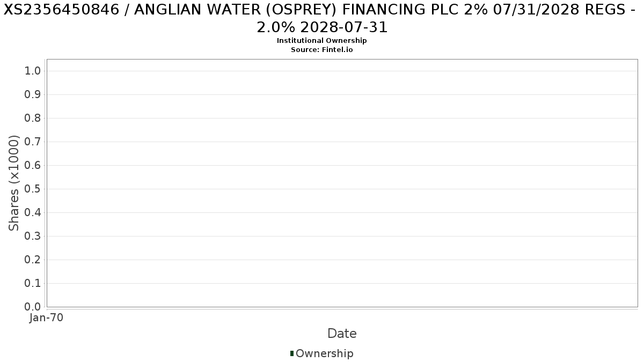Click the center of the empty plot area
Image resolution: width=644 pixels, height=362 pixels.
click(342, 183)
